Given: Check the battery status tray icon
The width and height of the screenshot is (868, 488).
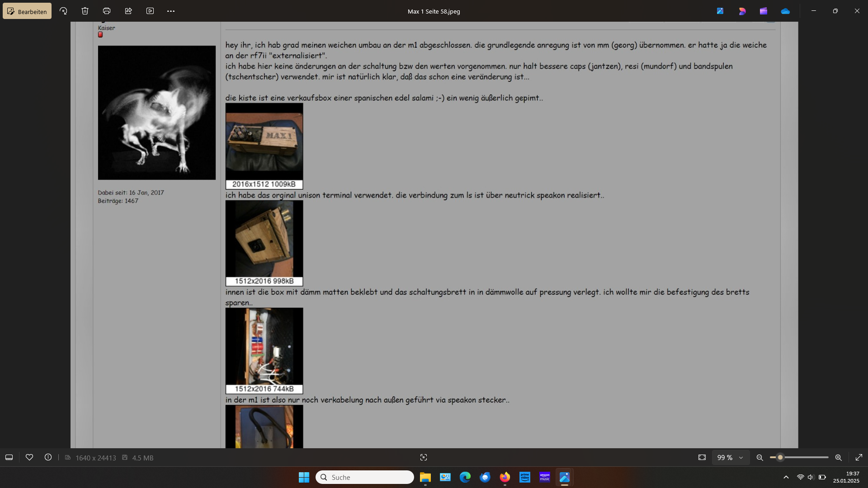Looking at the screenshot, I should click(x=822, y=477).
